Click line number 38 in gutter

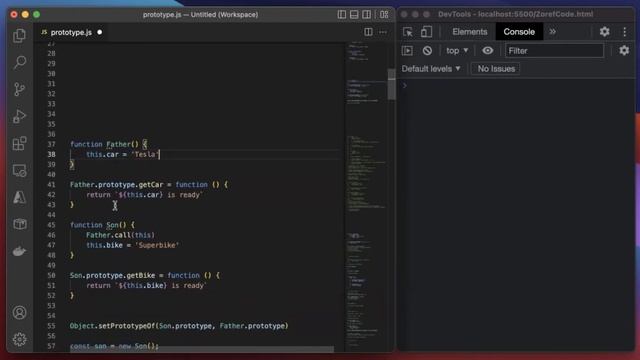(51, 154)
